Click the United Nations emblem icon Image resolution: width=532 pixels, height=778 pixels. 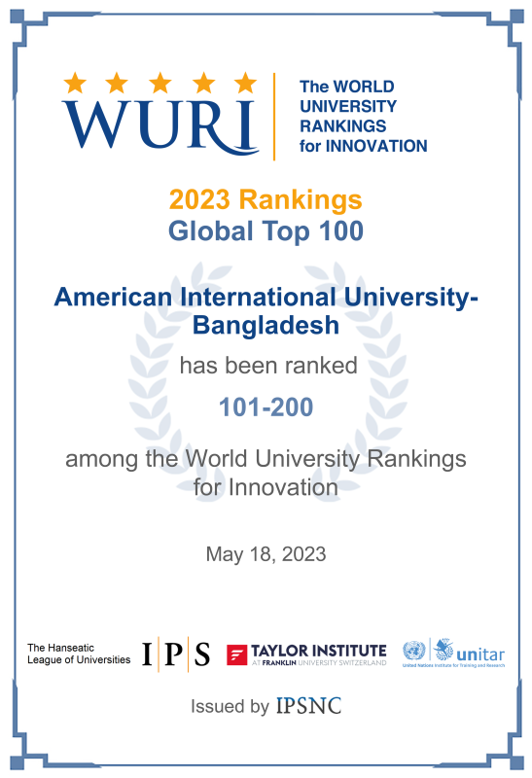click(x=414, y=651)
